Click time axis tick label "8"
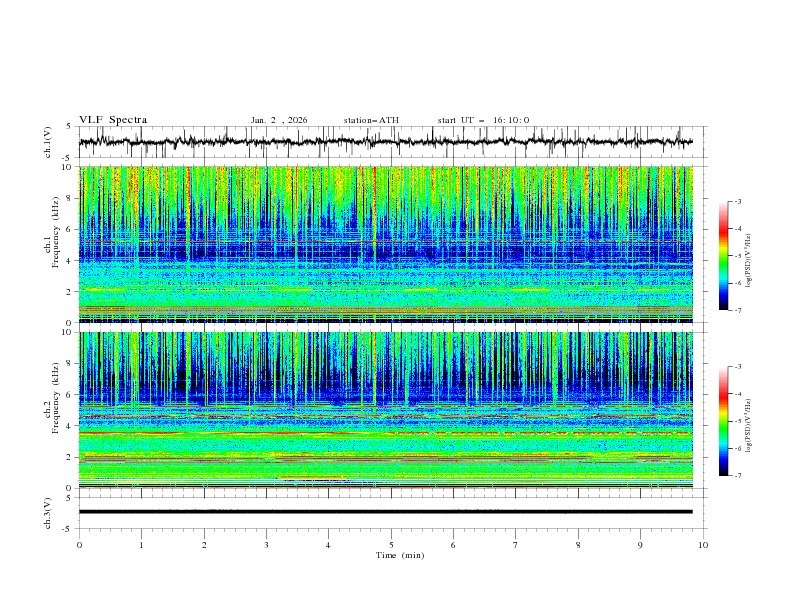Viewport: 792px width, 612px height. pyautogui.click(x=578, y=545)
